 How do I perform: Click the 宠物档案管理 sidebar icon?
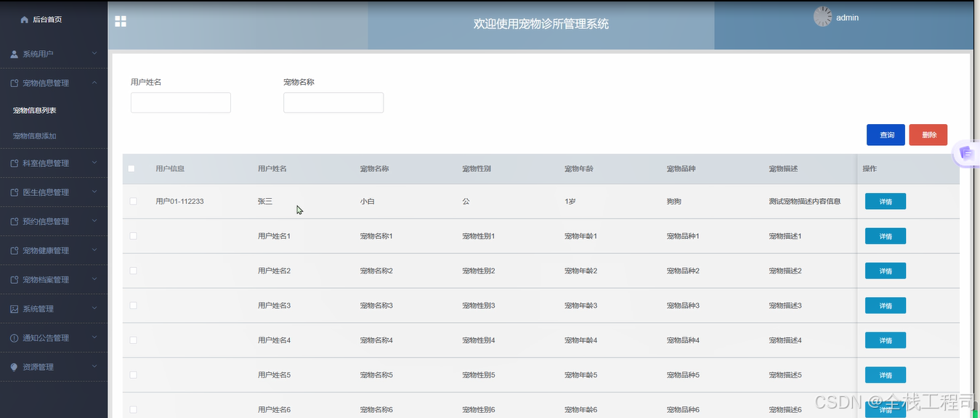[15, 279]
